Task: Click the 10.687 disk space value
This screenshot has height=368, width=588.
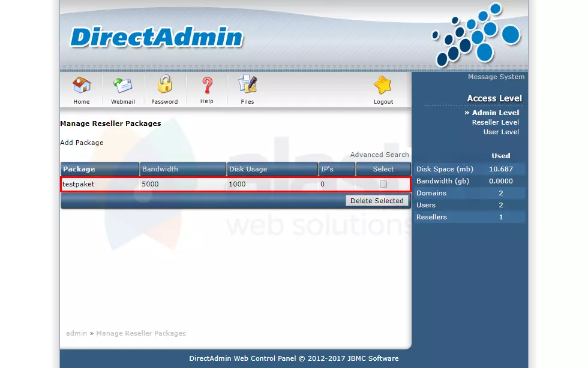Action: [500, 169]
